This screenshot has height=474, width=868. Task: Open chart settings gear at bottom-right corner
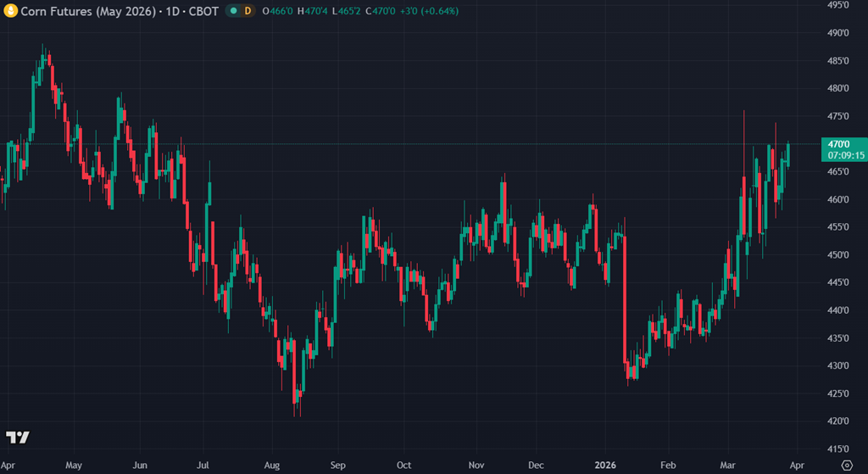click(847, 466)
